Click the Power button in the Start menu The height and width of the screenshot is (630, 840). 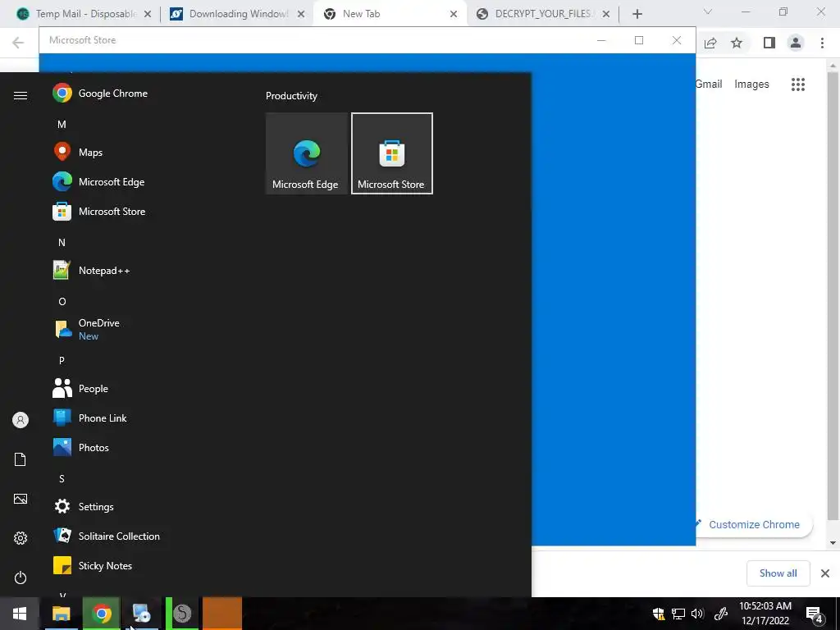(x=21, y=577)
